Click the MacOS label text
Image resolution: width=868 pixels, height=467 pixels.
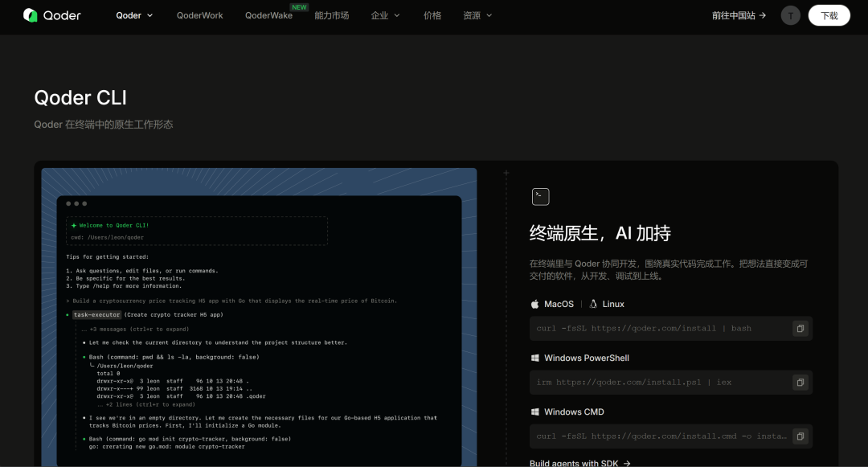pos(559,304)
